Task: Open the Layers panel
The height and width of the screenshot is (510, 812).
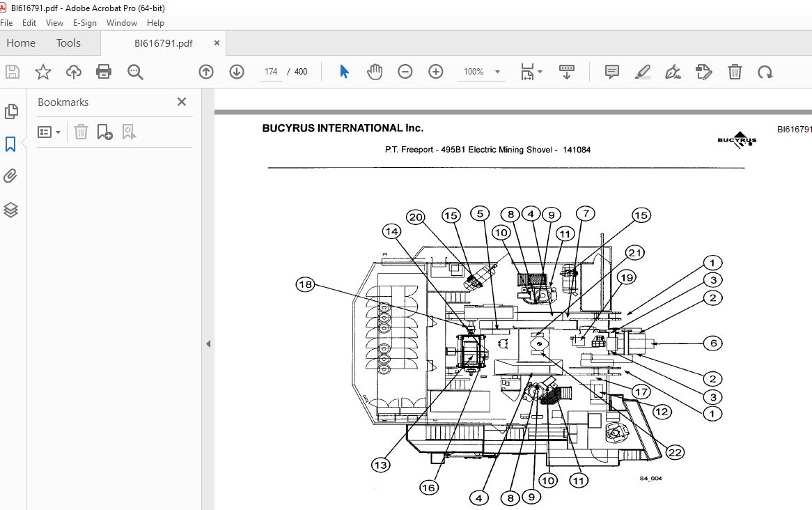Action: [11, 210]
